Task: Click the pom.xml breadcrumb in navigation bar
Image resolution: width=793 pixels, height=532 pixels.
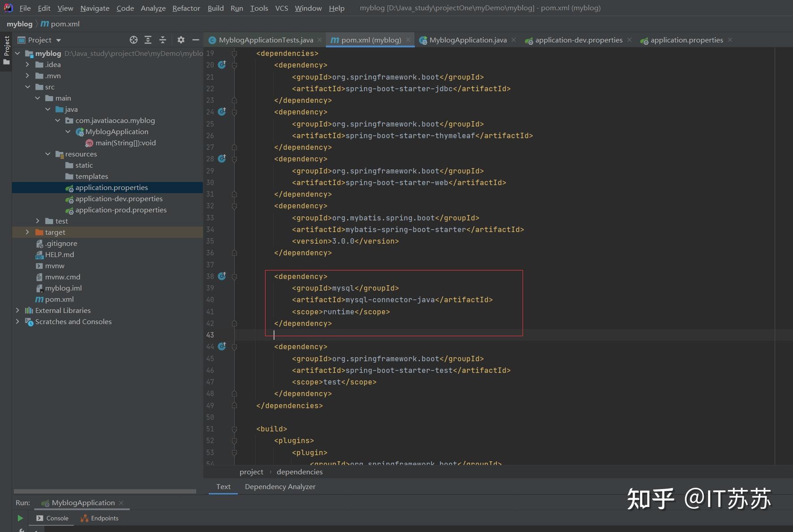Action: tap(60, 24)
